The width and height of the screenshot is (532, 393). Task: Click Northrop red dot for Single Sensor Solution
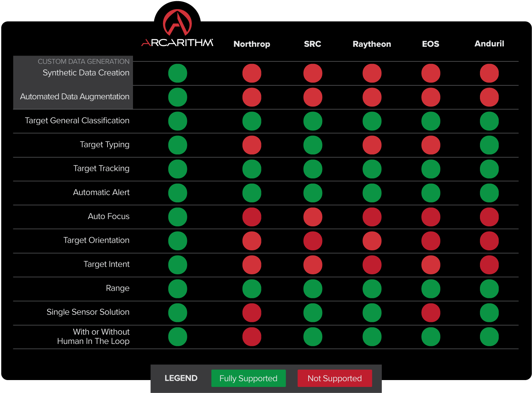(x=252, y=313)
